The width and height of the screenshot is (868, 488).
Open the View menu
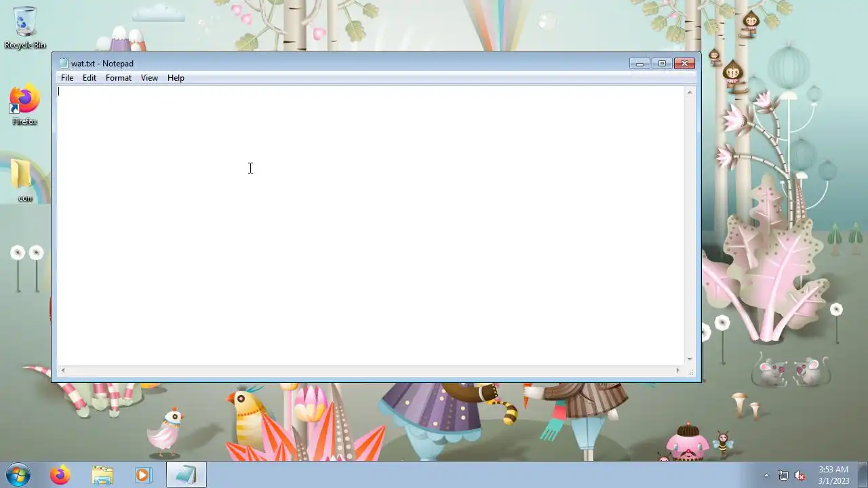tap(149, 78)
